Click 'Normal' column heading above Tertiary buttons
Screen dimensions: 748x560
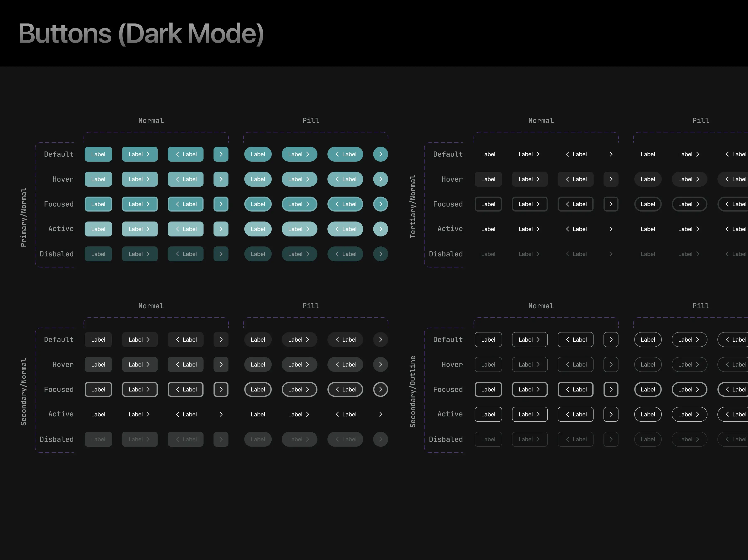pos(541,121)
